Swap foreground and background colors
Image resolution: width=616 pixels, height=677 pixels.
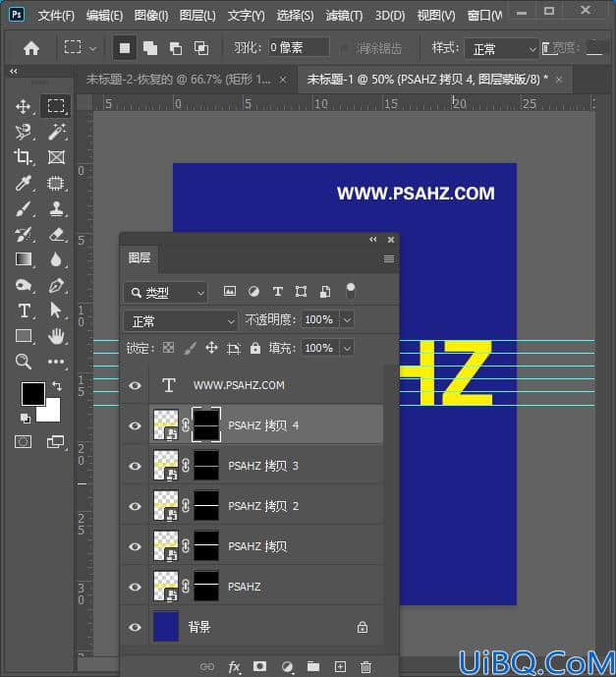point(57,385)
